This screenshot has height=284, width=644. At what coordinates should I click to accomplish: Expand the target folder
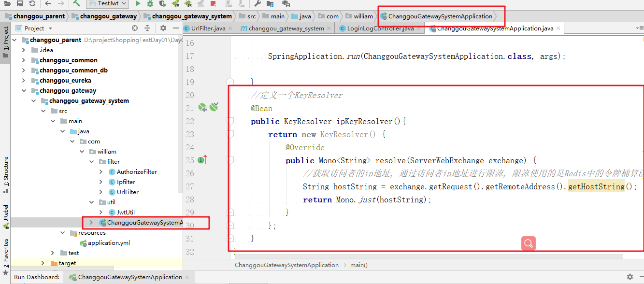[43, 263]
